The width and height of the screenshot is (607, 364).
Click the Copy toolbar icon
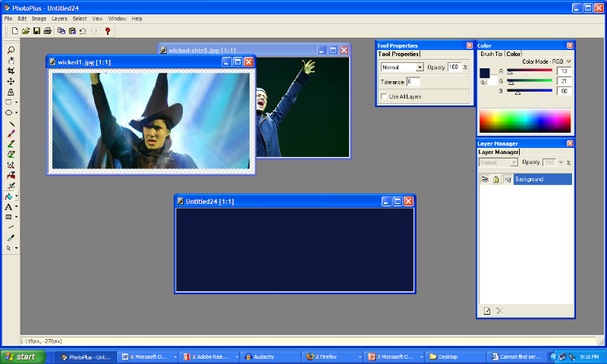click(61, 31)
